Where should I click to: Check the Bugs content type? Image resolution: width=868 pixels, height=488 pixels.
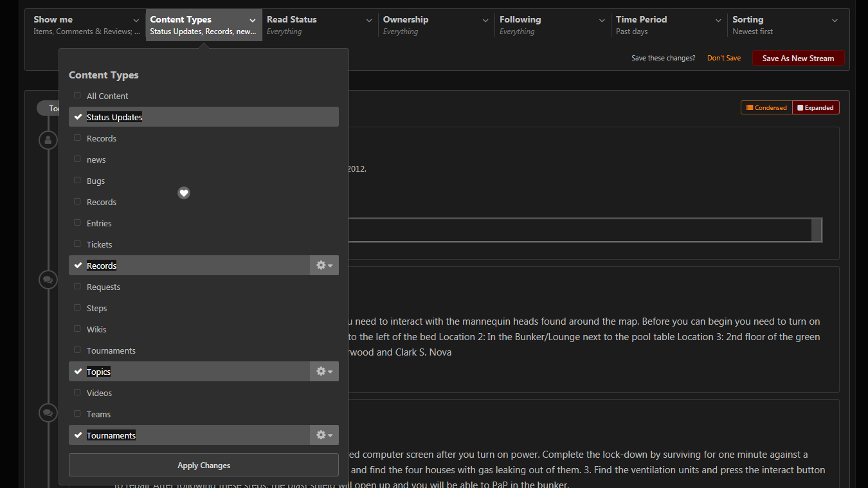click(77, 181)
